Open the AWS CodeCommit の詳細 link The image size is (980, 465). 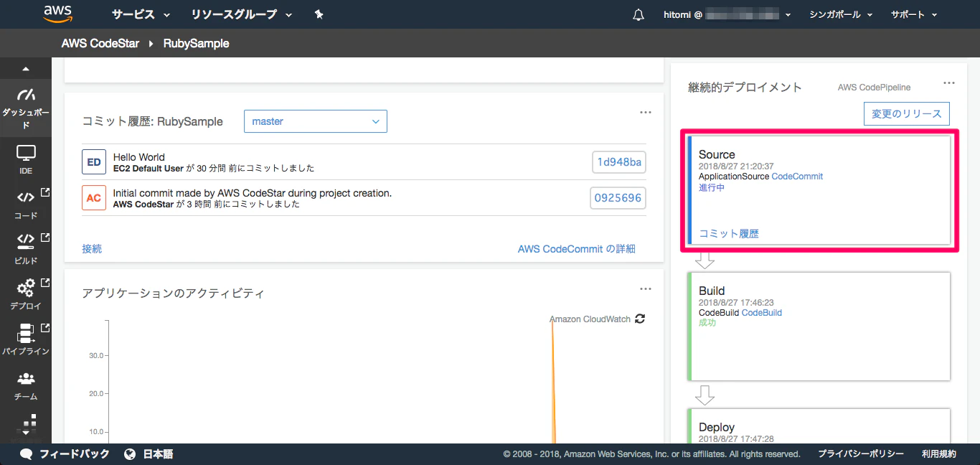576,249
